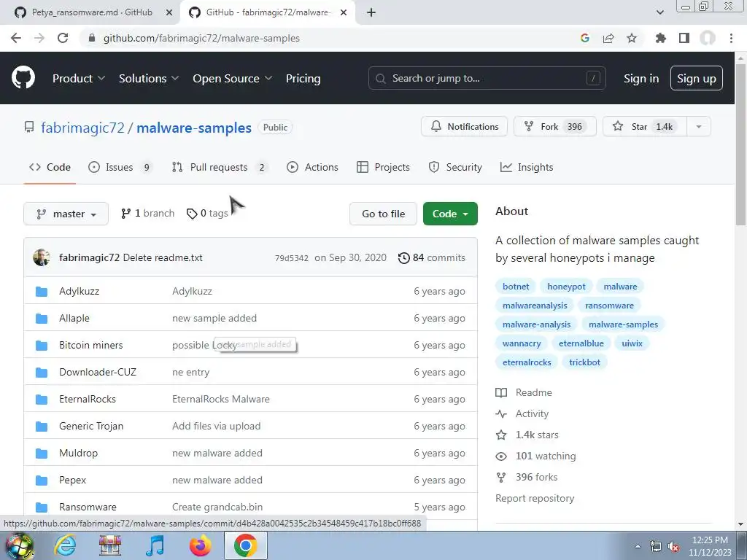Screen dimensions: 747x560
Task: Click the muted volume tray icon
Action: [673, 547]
